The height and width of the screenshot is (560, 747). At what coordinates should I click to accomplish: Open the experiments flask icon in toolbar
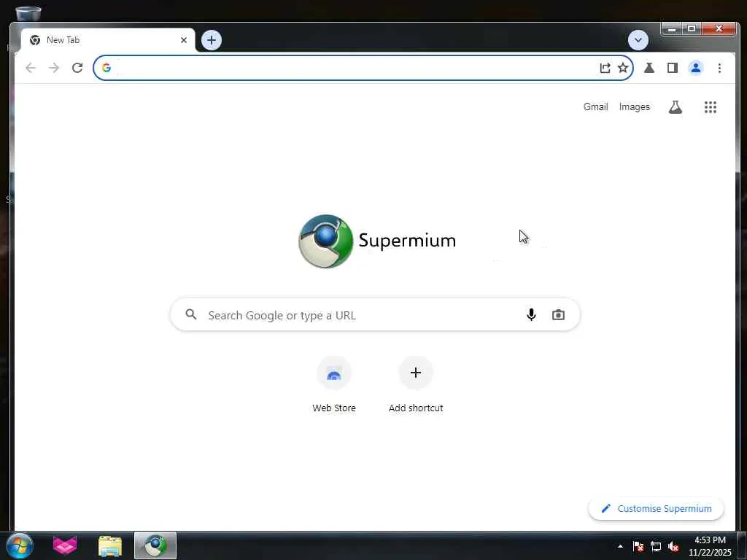coord(649,68)
